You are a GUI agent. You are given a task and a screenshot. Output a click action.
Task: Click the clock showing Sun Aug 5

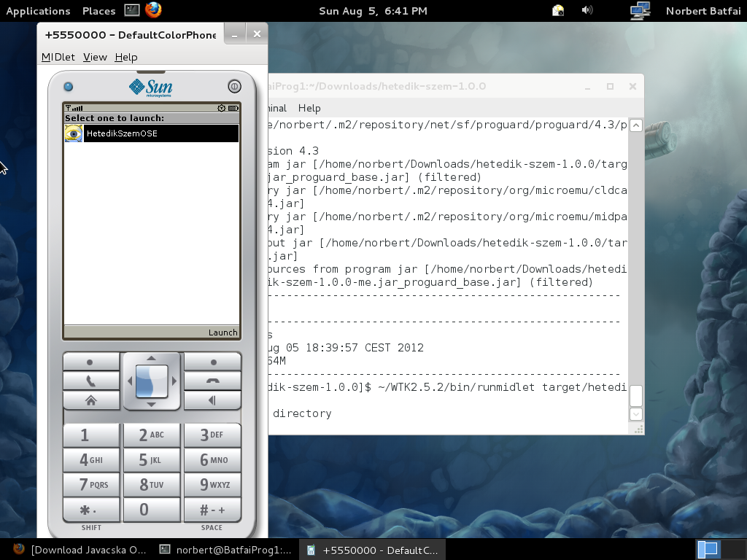(x=373, y=11)
